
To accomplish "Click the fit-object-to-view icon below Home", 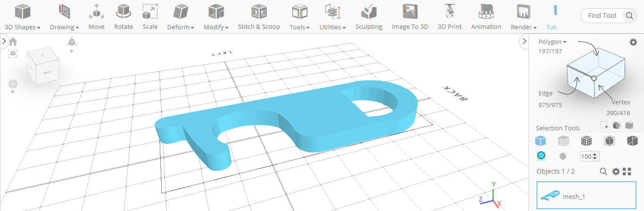I will point(13,53).
